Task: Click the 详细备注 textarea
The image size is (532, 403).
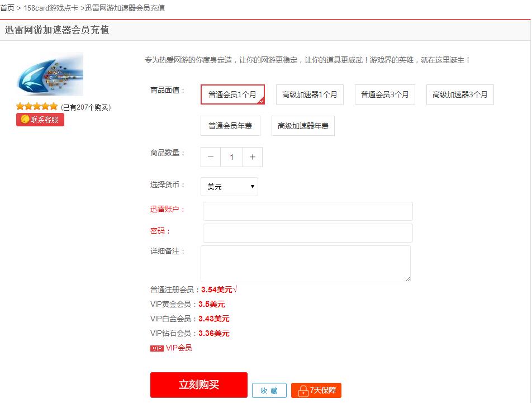Action: [x=306, y=264]
